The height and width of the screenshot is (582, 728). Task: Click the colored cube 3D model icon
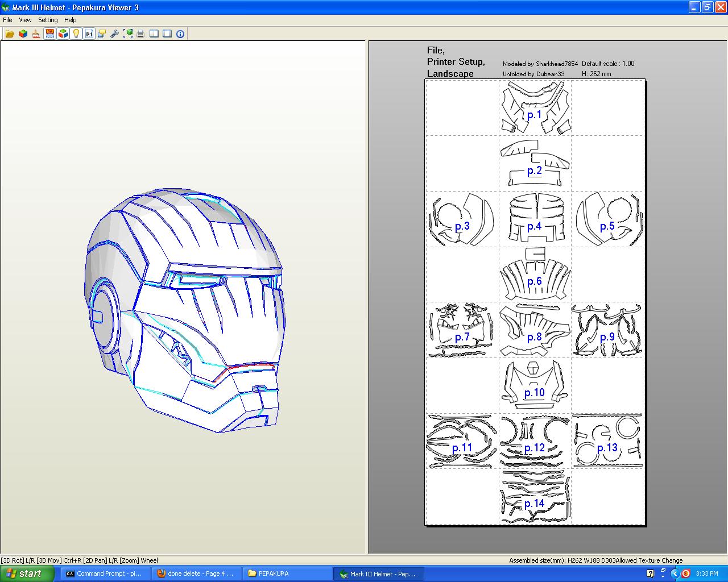pyautogui.click(x=23, y=34)
